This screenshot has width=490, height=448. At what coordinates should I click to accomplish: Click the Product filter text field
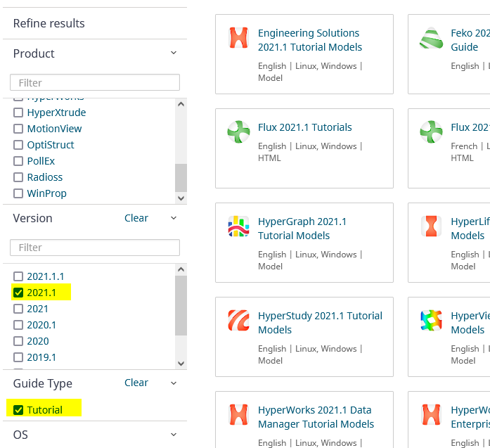pyautogui.click(x=95, y=82)
